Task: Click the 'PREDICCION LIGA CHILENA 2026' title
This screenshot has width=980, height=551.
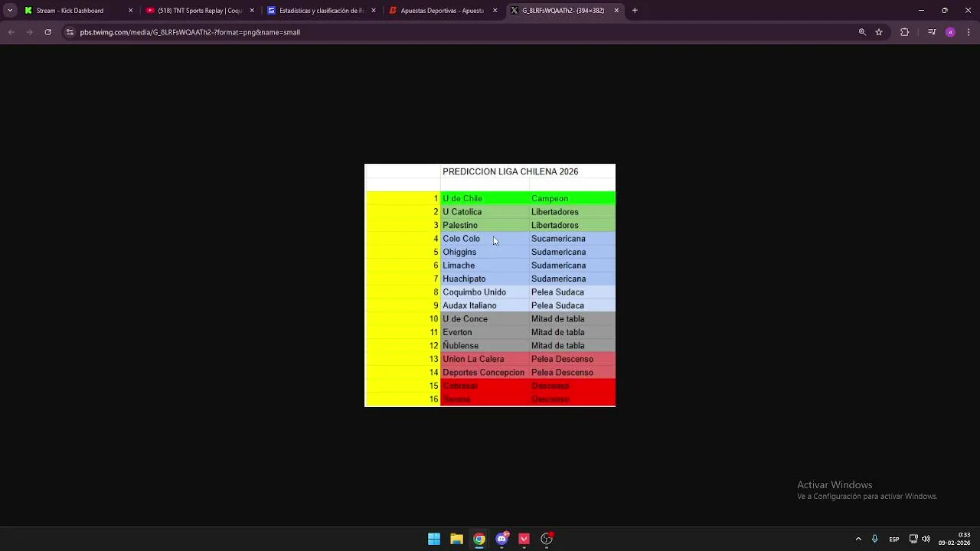Action: click(x=511, y=172)
